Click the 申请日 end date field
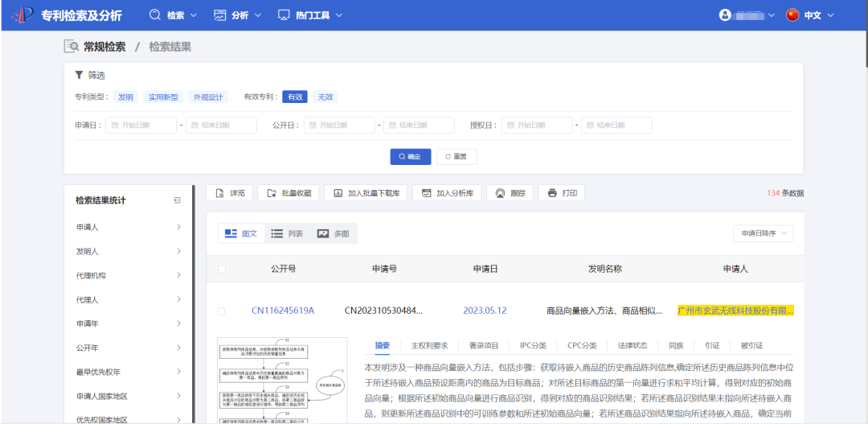Viewport: 868px width, 424px height. pos(221,126)
